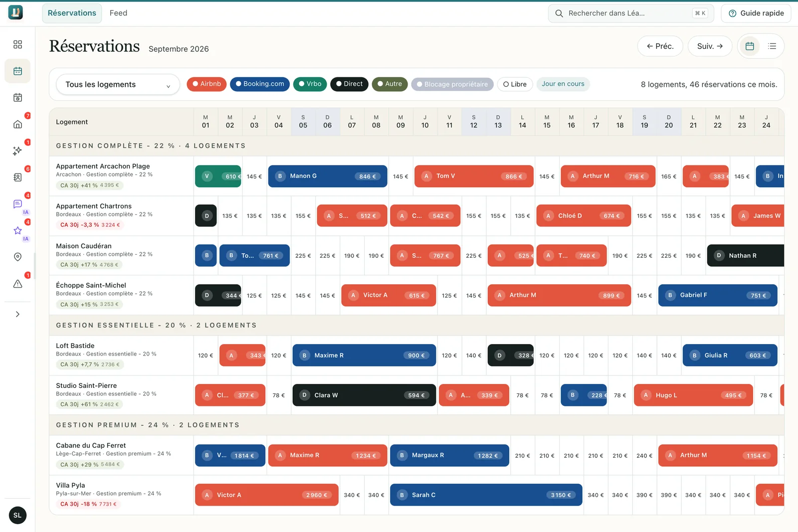Open Manon G reservation 846 €
The height and width of the screenshot is (532, 798).
click(328, 176)
